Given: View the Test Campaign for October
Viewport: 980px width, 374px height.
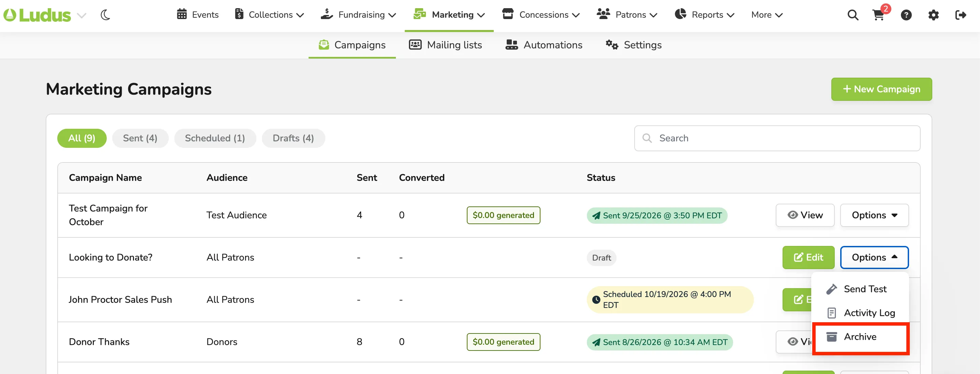Looking at the screenshot, I should click(x=805, y=215).
